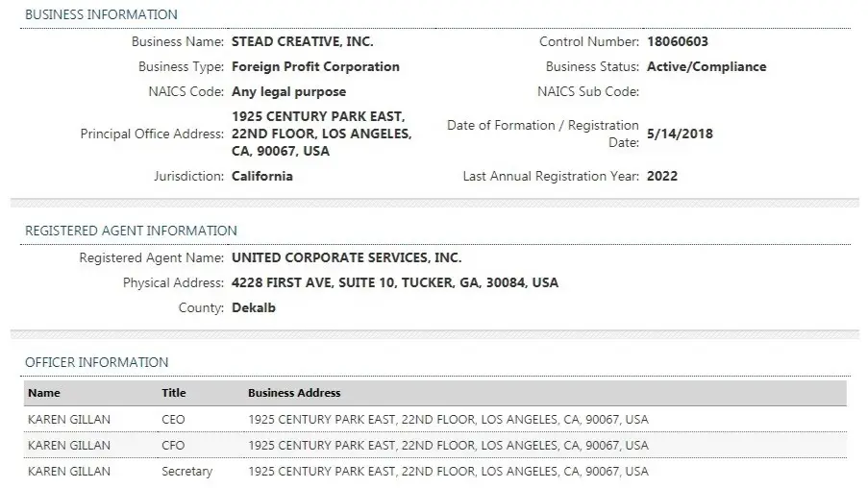Click last annual registration year 2022

pyautogui.click(x=662, y=176)
